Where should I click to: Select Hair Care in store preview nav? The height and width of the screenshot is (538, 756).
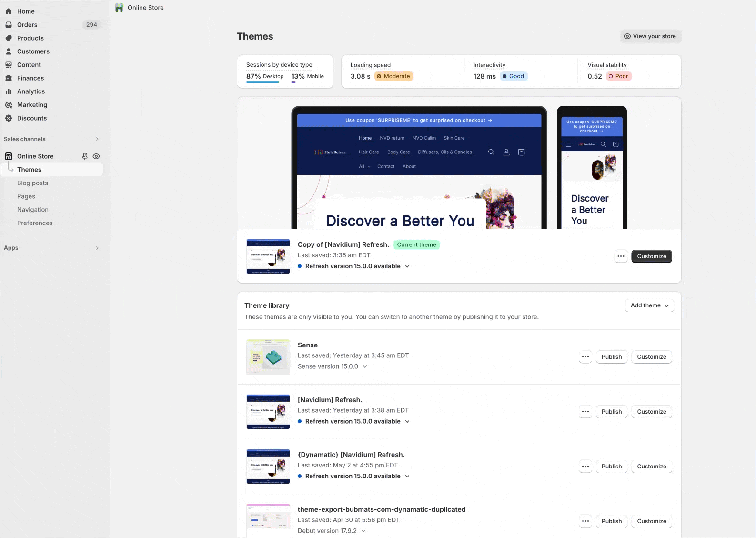tap(369, 152)
